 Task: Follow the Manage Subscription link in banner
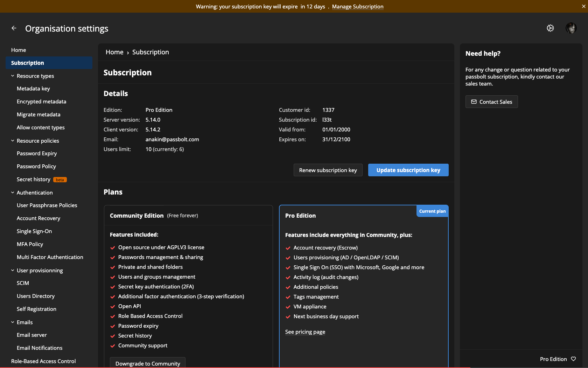click(358, 6)
